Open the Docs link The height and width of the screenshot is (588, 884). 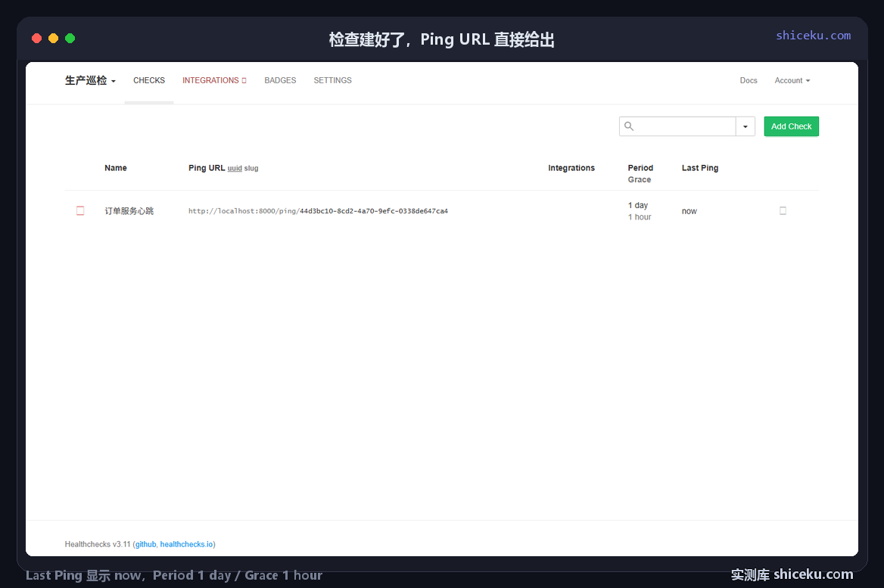tap(749, 81)
